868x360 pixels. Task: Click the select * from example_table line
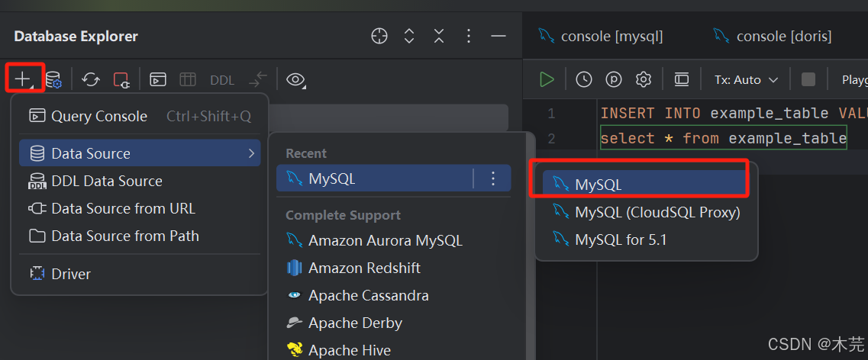(x=724, y=138)
